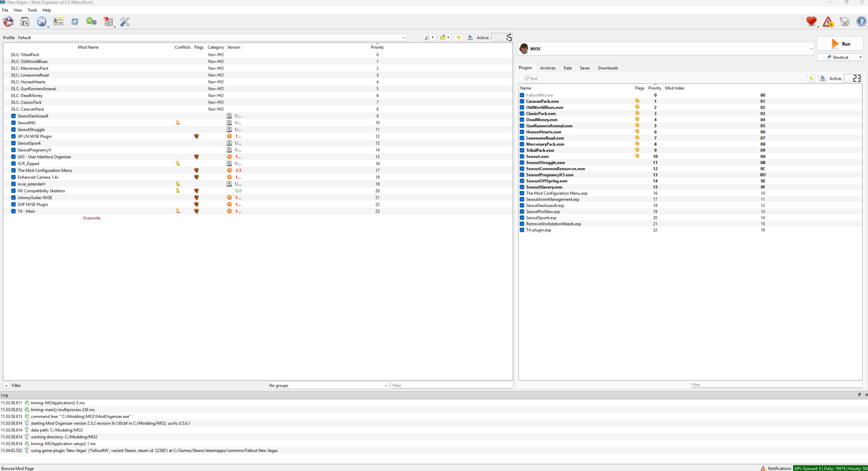Open the File menu
The width and height of the screenshot is (868, 471).
pyautogui.click(x=5, y=10)
